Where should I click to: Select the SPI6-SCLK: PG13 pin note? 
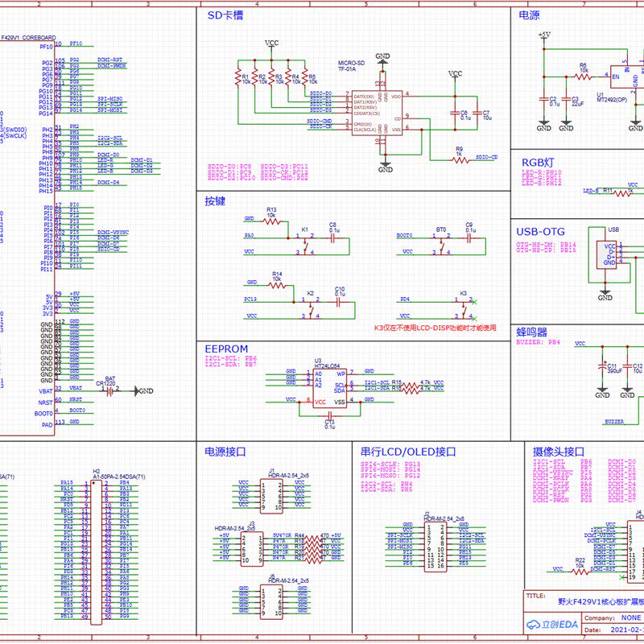coord(390,464)
